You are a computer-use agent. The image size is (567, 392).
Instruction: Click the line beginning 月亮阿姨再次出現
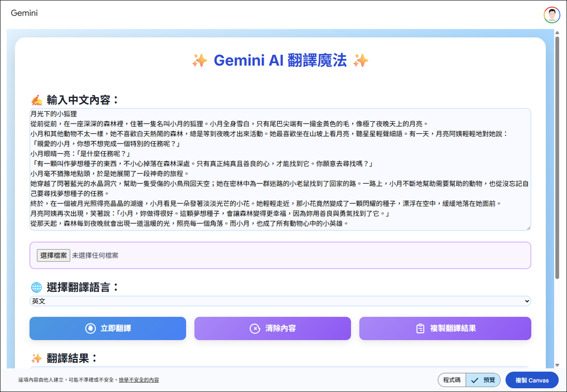click(x=210, y=214)
